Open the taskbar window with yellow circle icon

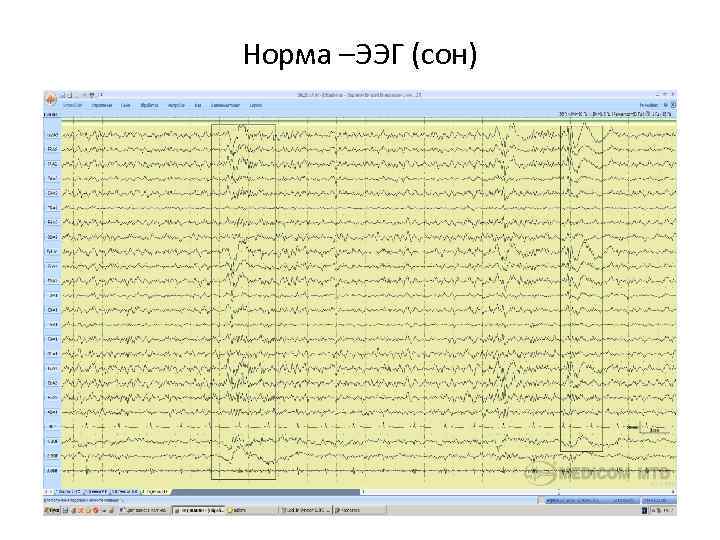pyautogui.click(x=252, y=510)
